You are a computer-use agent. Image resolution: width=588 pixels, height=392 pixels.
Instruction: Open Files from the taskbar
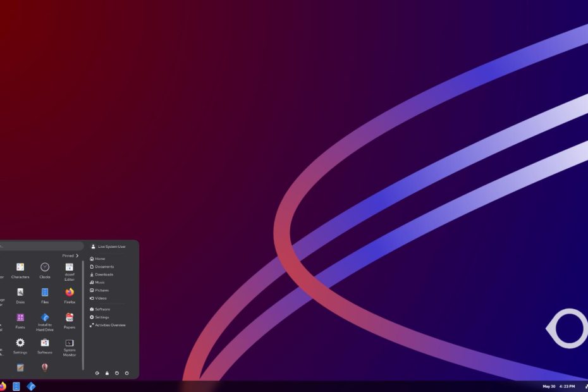tap(16, 386)
